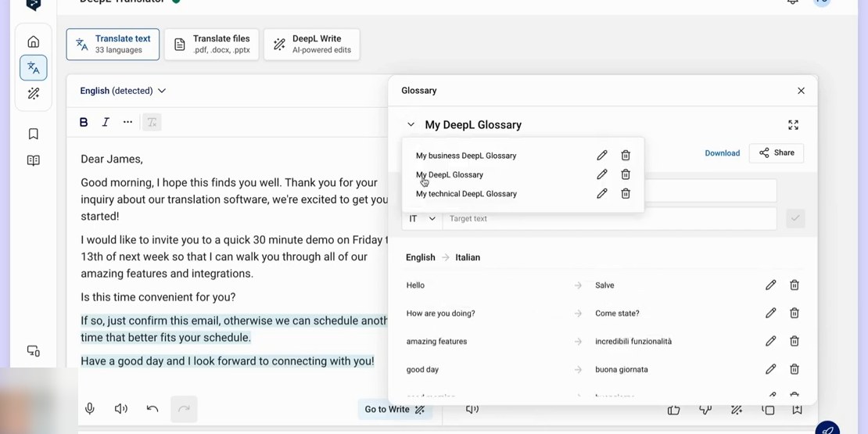Switch to DeepL Write tab
The width and height of the screenshot is (868, 434).
click(x=312, y=45)
